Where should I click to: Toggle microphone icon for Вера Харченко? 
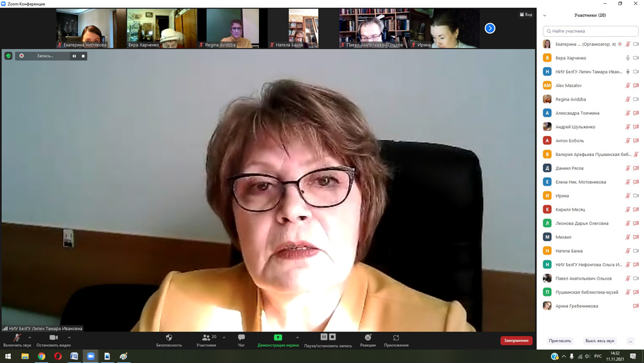(x=627, y=58)
